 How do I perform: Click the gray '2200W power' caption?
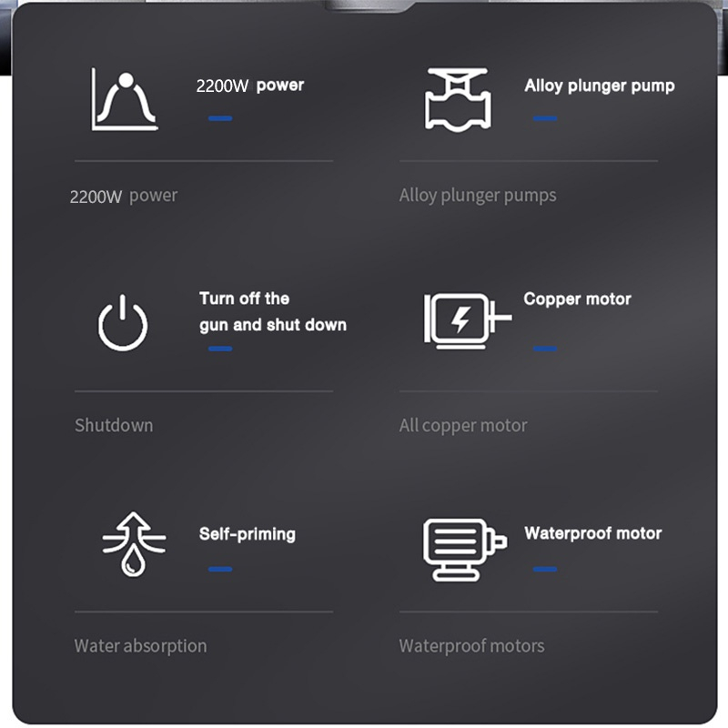click(124, 196)
